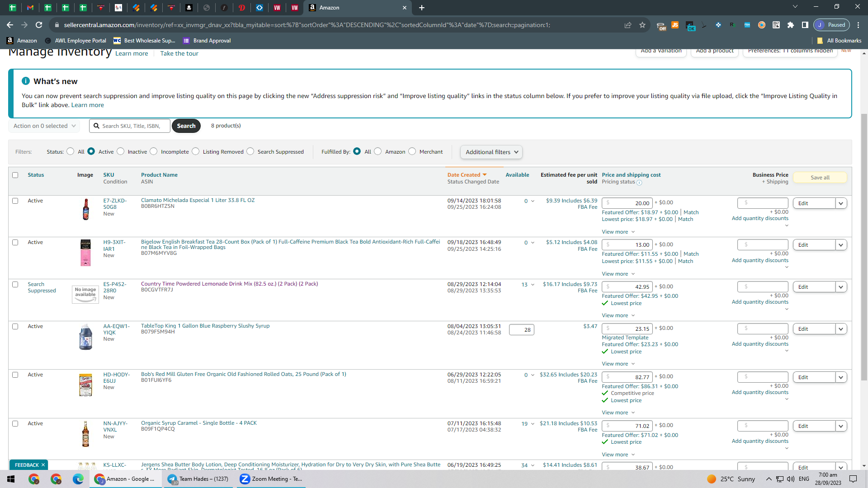Open the Chrome three-dot menu
The width and height of the screenshot is (868, 488).
coord(859,25)
